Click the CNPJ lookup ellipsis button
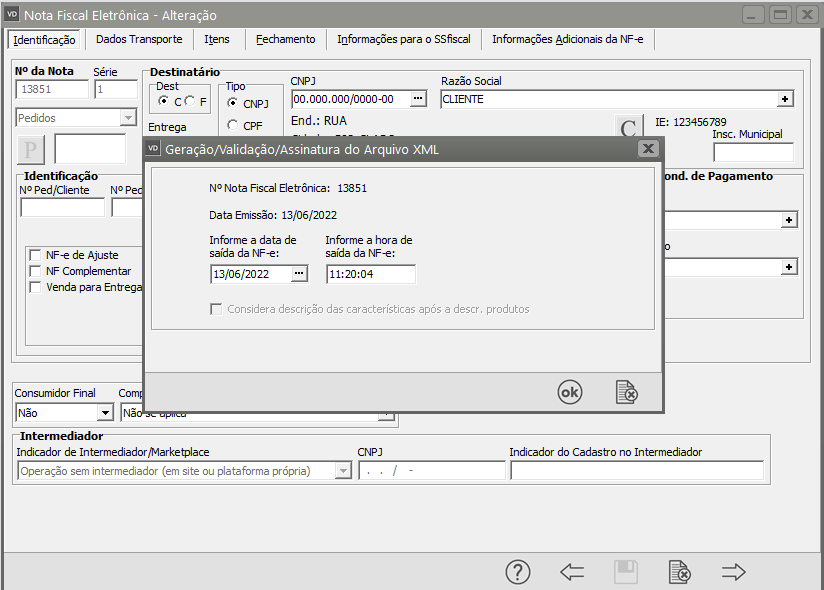 point(418,99)
